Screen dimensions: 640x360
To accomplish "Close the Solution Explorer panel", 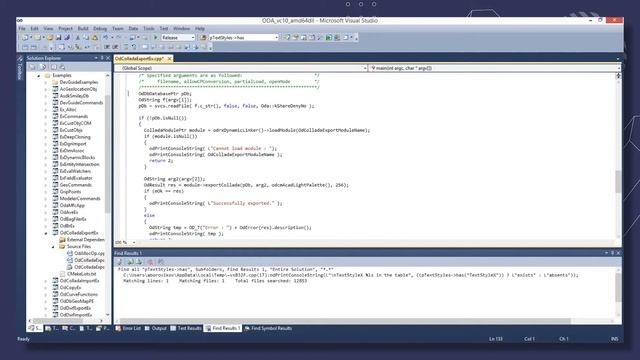I will (108, 58).
